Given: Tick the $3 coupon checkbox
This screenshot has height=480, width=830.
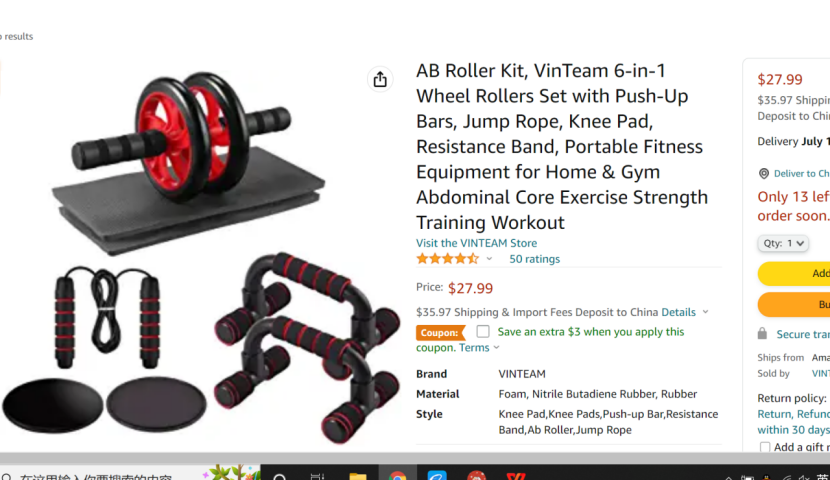Looking at the screenshot, I should 483,331.
